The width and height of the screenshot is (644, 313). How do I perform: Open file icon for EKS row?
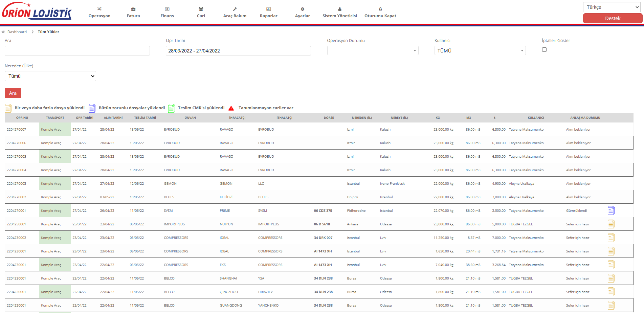click(611, 265)
